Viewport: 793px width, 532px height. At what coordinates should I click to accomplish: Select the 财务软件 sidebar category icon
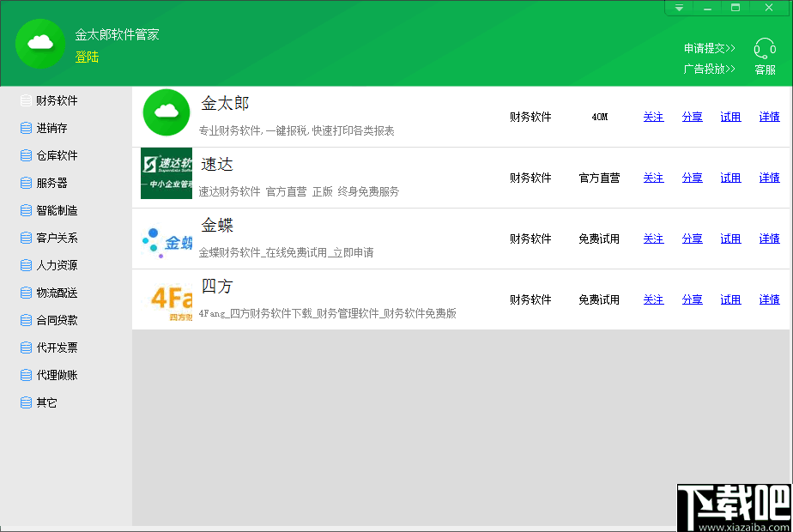(x=26, y=100)
